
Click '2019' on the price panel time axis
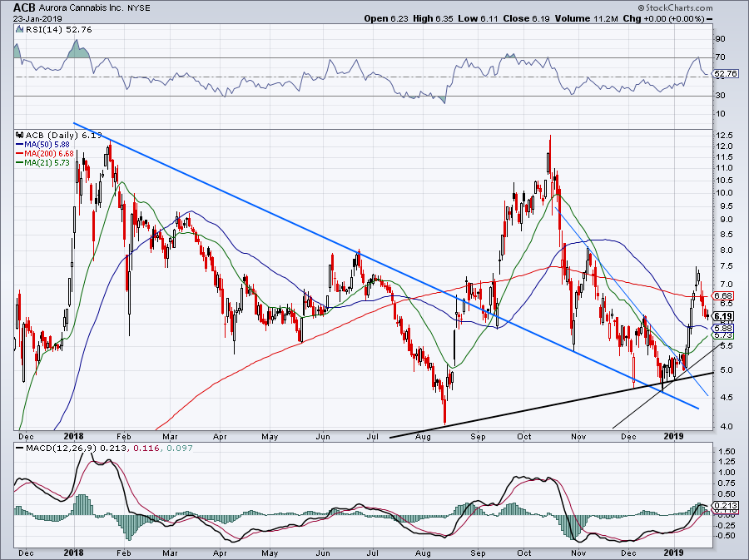pos(674,436)
